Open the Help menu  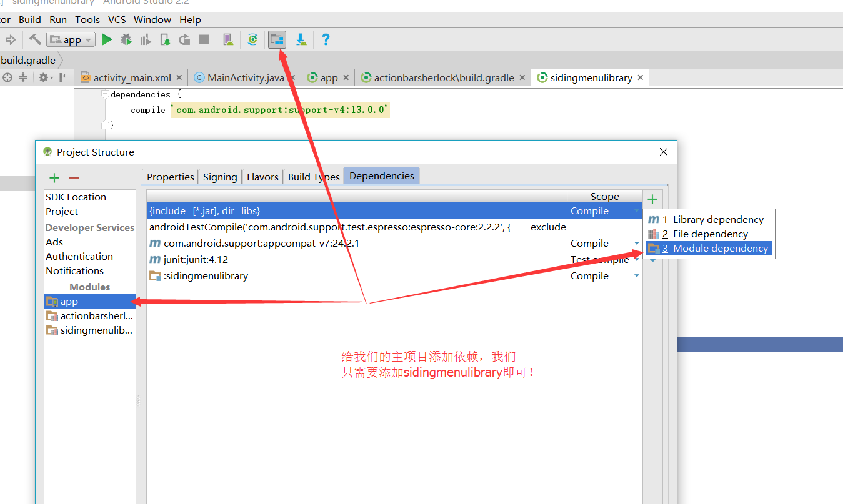(x=190, y=20)
